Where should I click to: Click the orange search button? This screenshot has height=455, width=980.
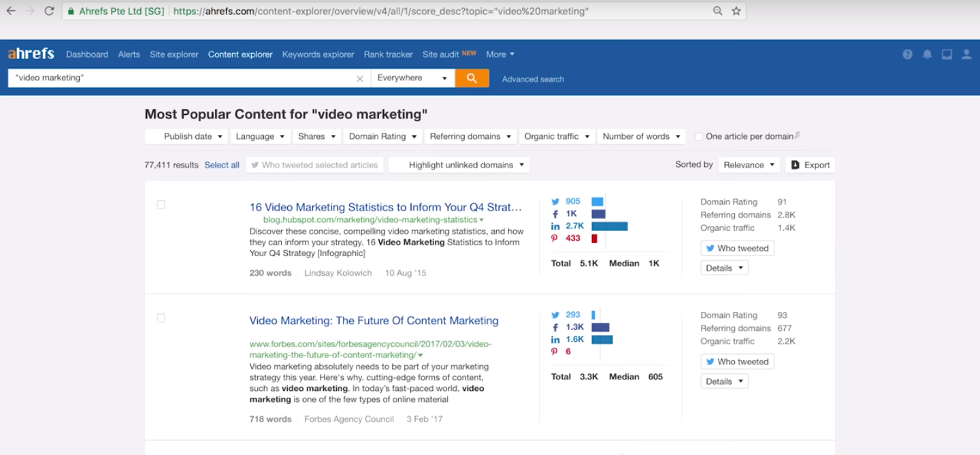point(472,78)
